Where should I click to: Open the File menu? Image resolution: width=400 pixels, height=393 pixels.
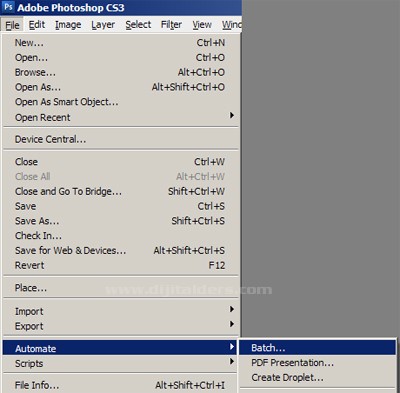click(12, 25)
